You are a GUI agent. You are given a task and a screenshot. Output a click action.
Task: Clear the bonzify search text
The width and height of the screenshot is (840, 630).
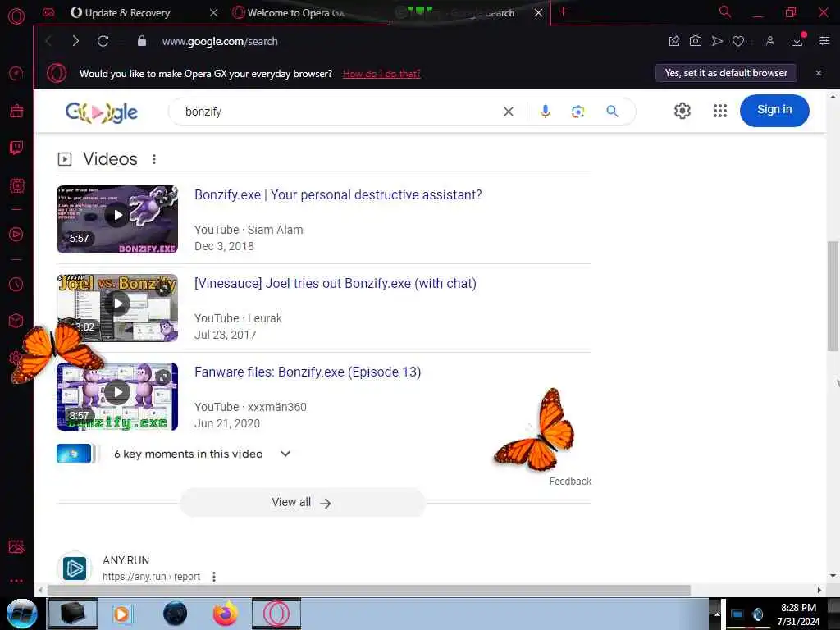[509, 112]
